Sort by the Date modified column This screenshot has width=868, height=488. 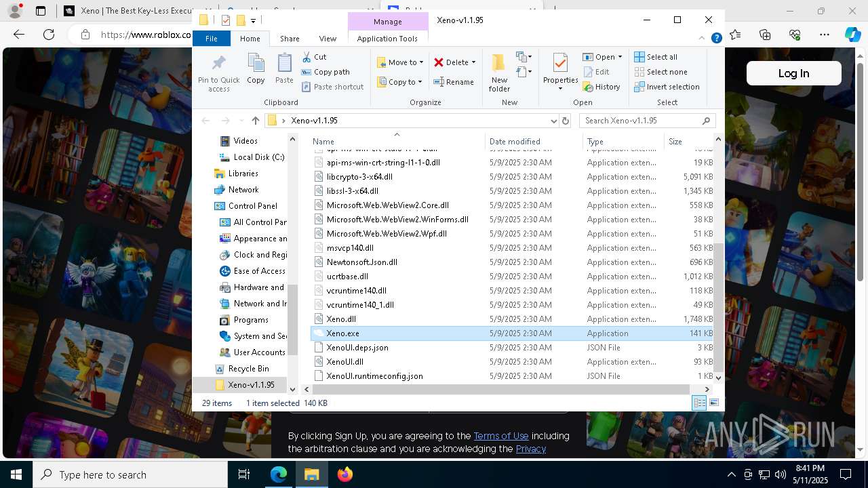(x=534, y=141)
